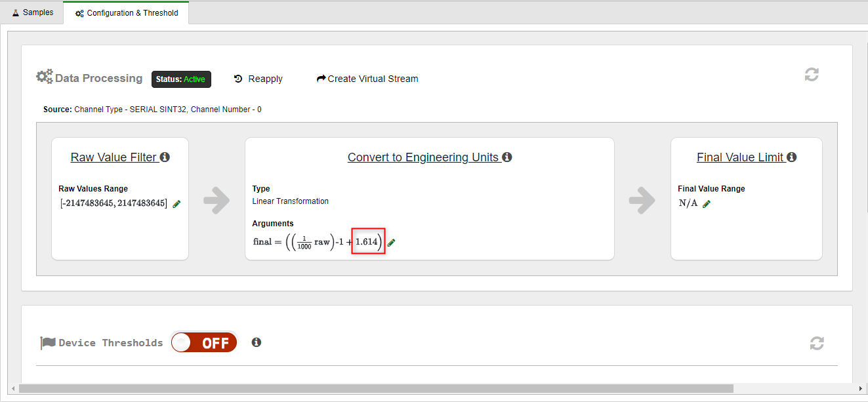Edit linear transformation arguments pencil icon
Screen dimensions: 868x402
coord(392,243)
